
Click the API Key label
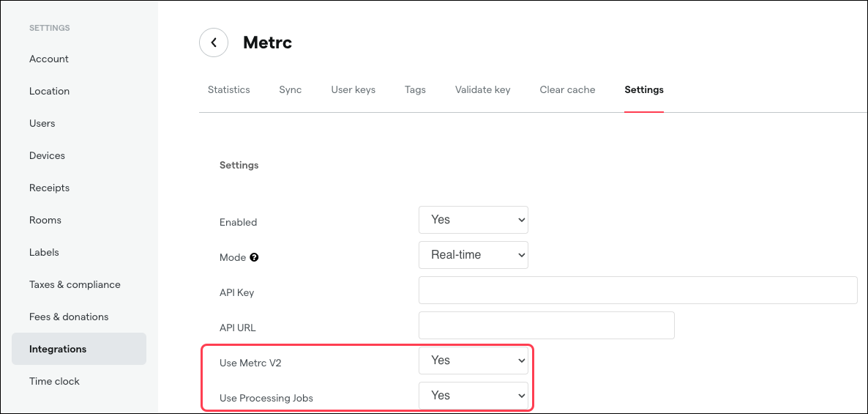[x=237, y=292]
